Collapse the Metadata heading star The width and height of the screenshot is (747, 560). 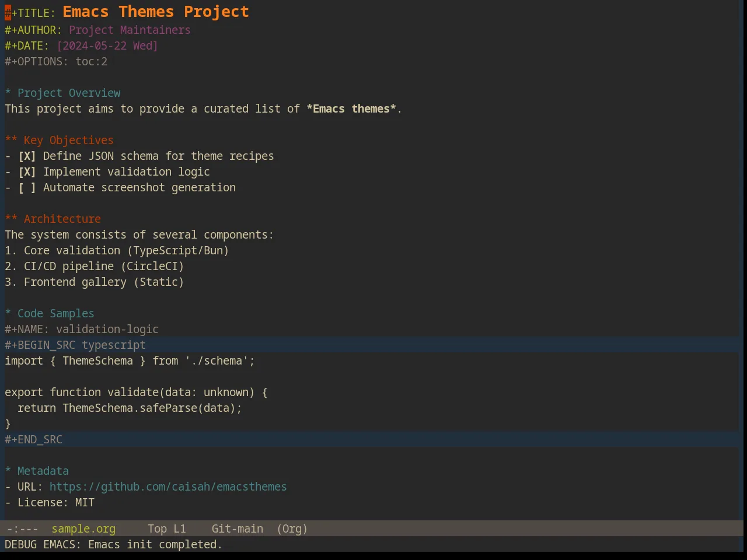[8, 471]
